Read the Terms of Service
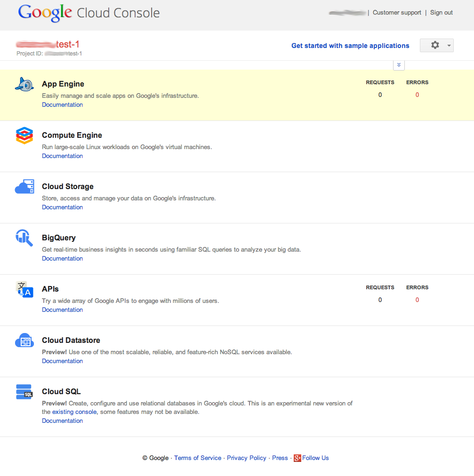474x476 pixels. 198,458
